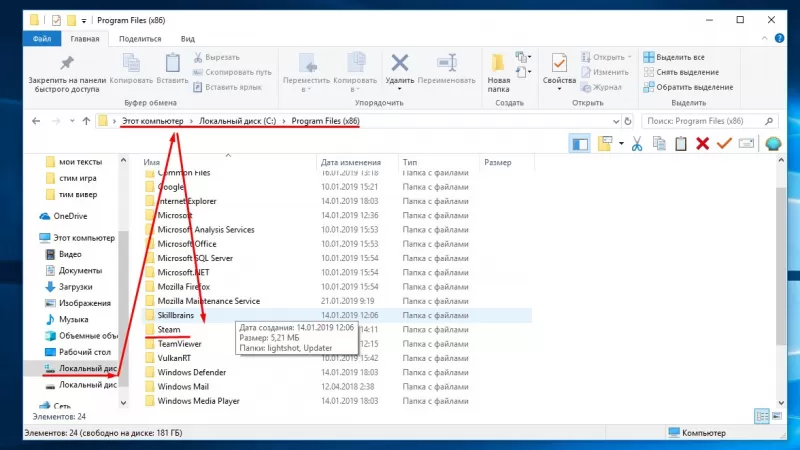
Task: Open the Удалить (Delete) dropdown arrow
Action: 400,90
